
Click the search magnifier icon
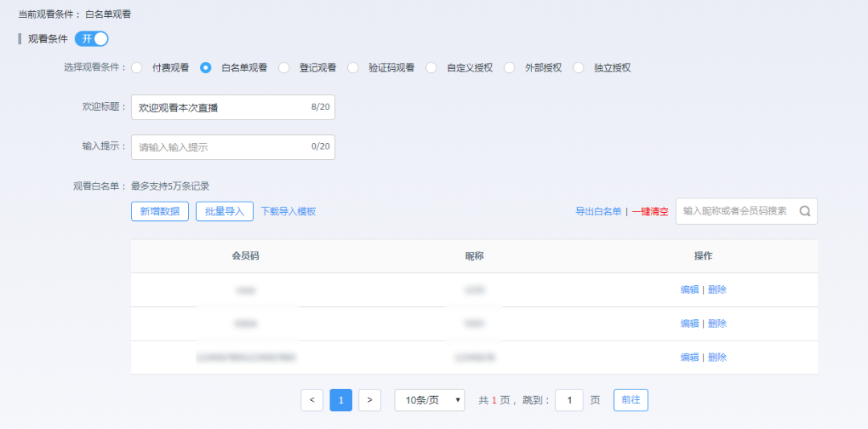805,211
